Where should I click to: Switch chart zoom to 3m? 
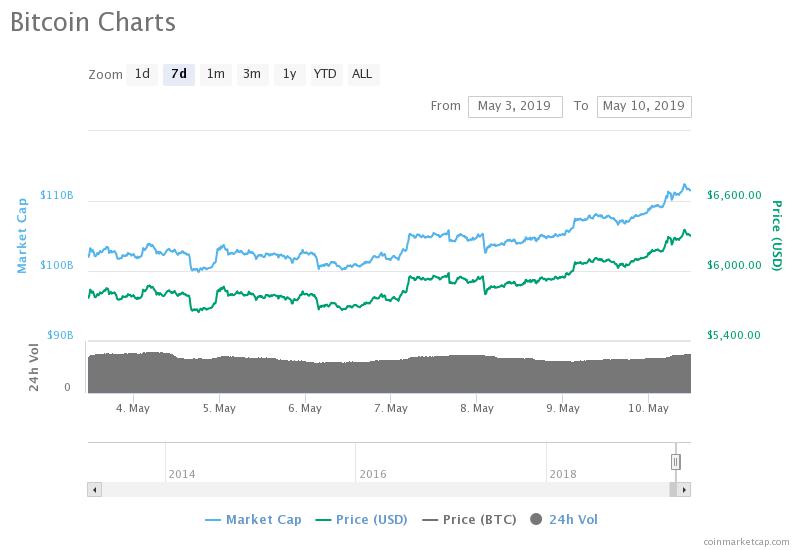pyautogui.click(x=252, y=74)
